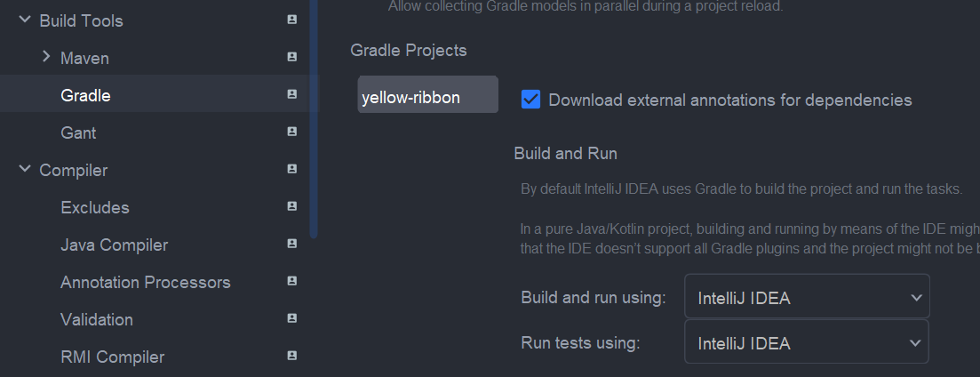Select the yellow-ribbon Gradle project
Image resolution: width=980 pixels, height=377 pixels.
point(427,94)
